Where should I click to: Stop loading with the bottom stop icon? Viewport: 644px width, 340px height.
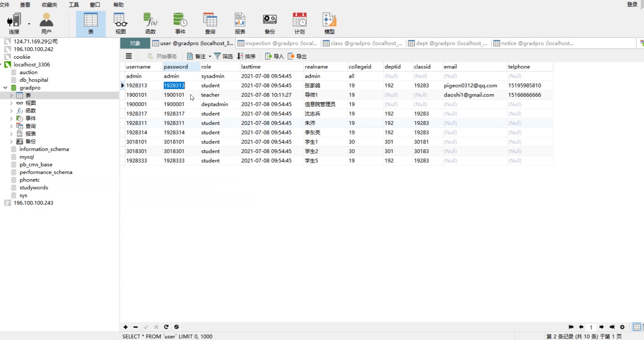(176, 327)
